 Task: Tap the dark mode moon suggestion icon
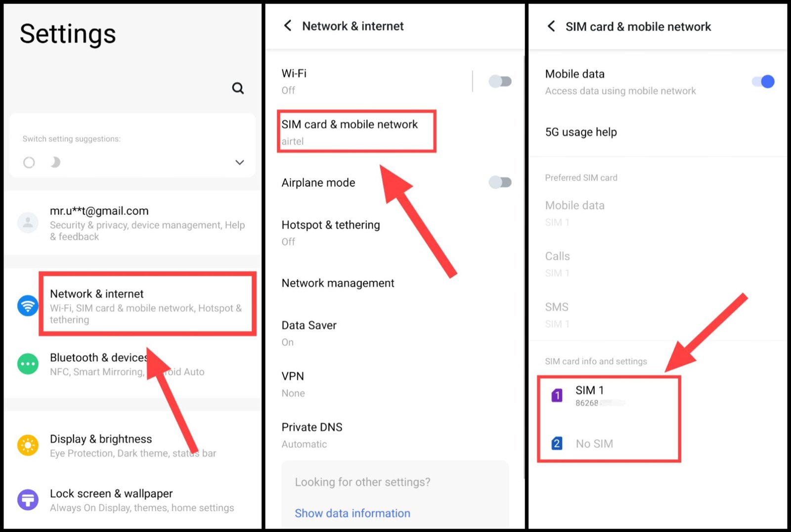55,162
